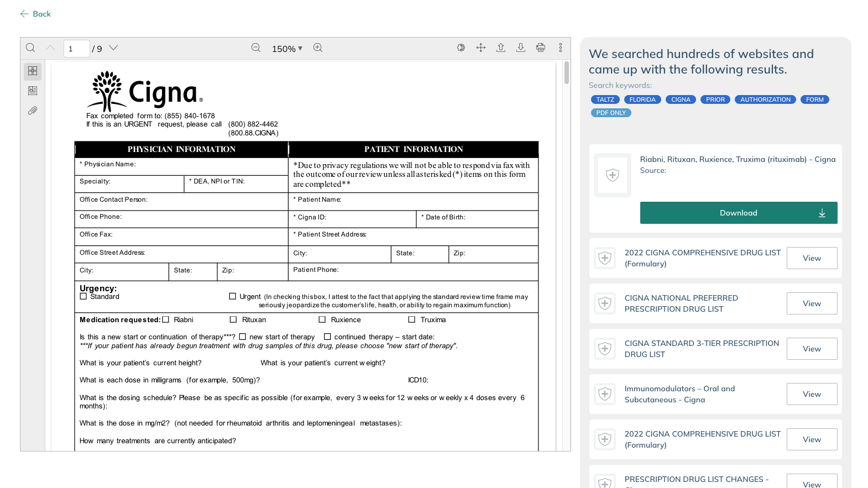
Task: Click the CIGNA keyword tag
Action: (681, 99)
